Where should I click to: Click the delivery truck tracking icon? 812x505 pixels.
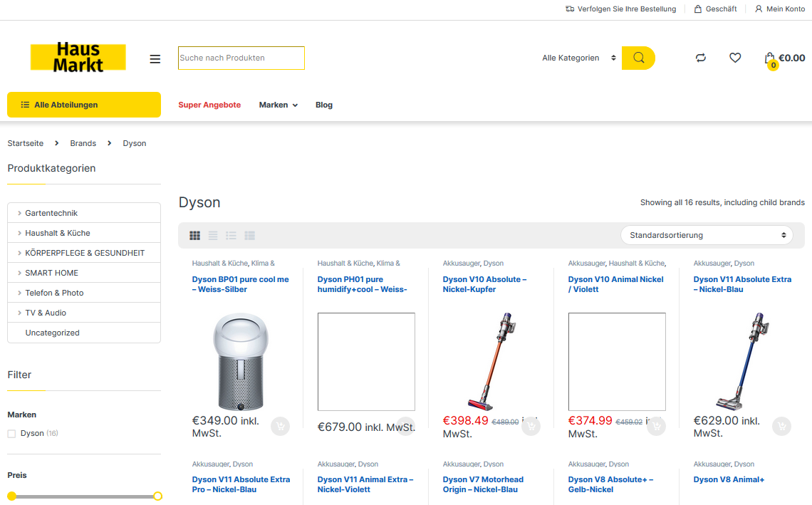570,9
